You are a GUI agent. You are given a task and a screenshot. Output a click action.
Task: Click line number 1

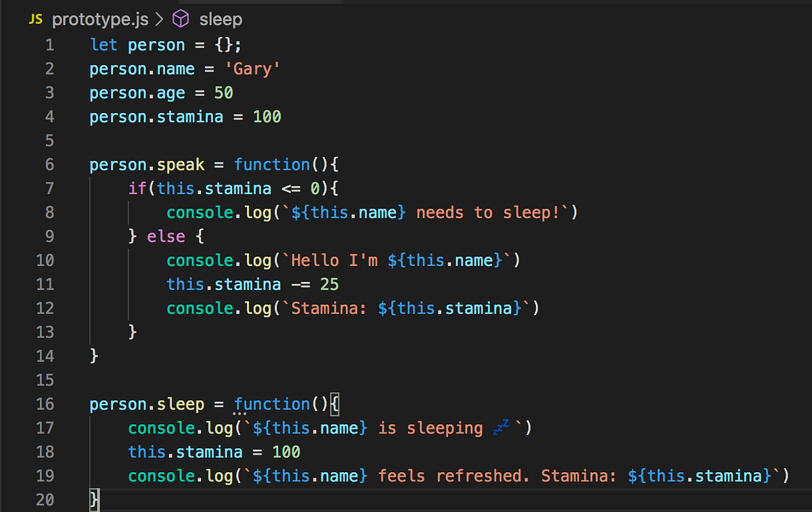coord(49,45)
